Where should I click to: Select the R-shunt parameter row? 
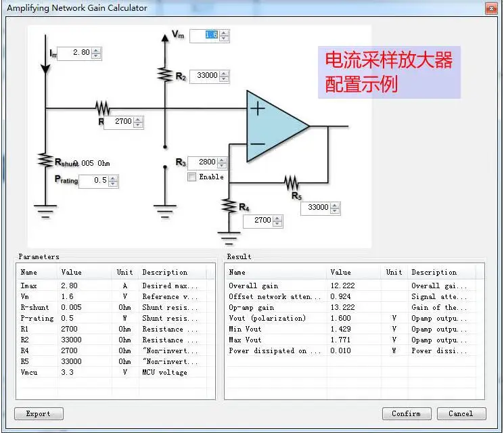[x=115, y=308]
